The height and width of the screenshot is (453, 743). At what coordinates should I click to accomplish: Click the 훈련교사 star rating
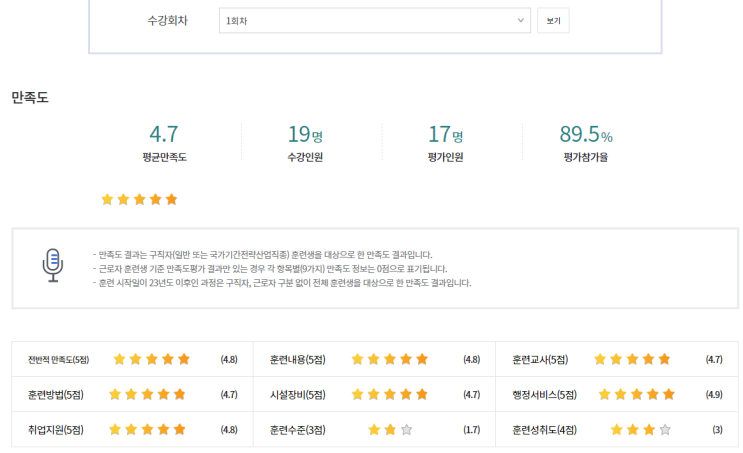632,359
